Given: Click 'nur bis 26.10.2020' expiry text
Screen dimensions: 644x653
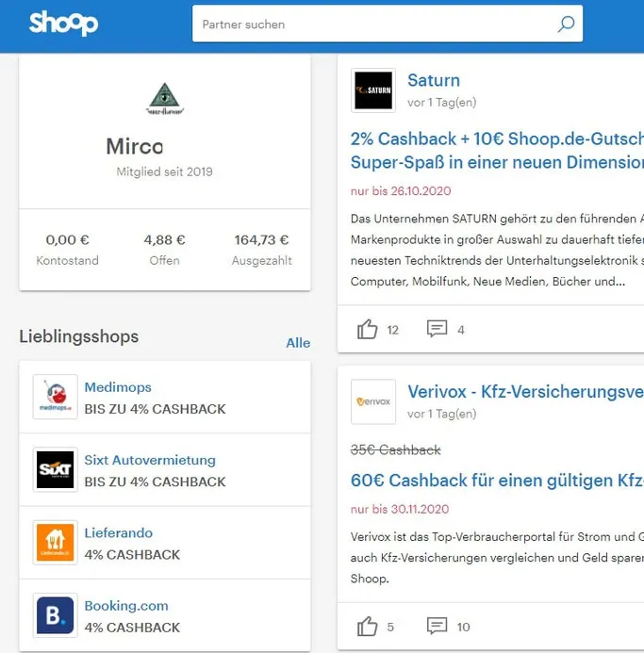Looking at the screenshot, I should (x=401, y=191).
